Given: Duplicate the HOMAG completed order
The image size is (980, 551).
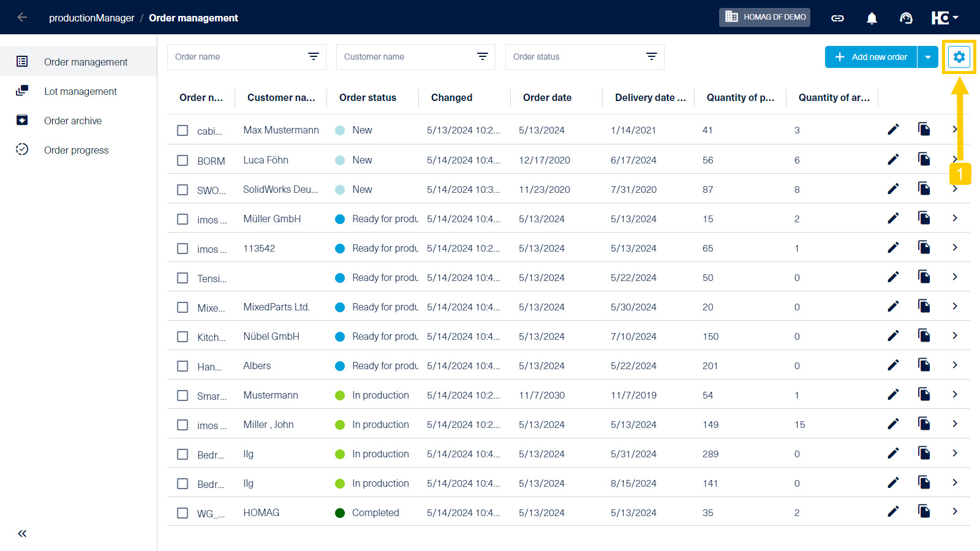Looking at the screenshot, I should coord(924,511).
